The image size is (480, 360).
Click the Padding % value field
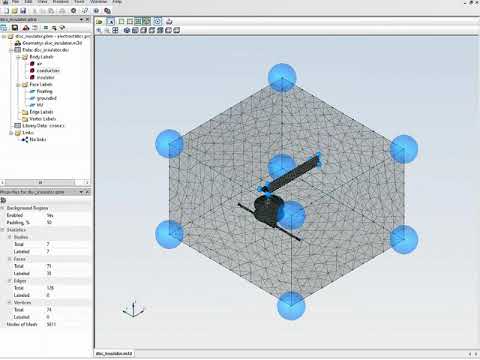coord(49,222)
